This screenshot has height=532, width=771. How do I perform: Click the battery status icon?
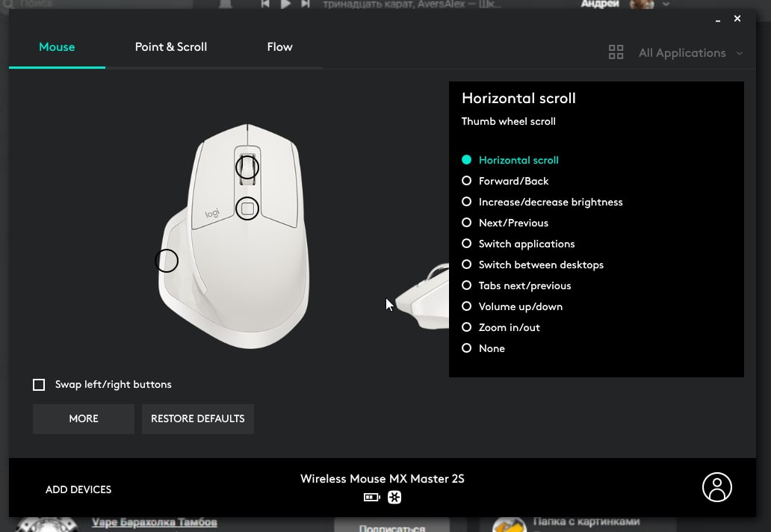(372, 497)
